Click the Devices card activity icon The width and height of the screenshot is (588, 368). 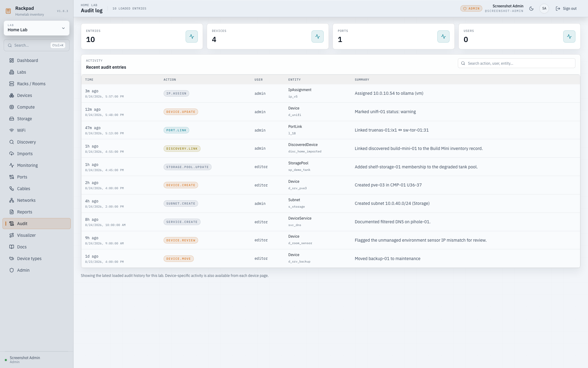click(318, 36)
